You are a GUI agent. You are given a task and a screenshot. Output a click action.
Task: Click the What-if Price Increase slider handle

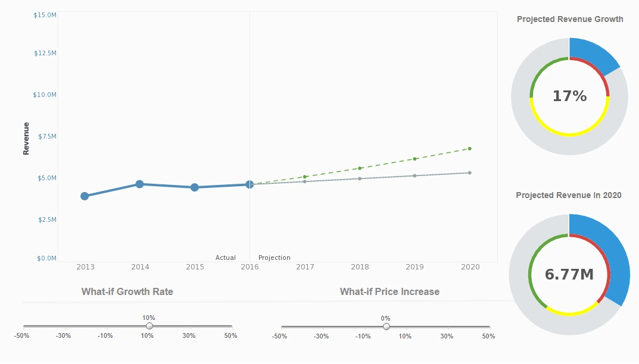(386, 326)
